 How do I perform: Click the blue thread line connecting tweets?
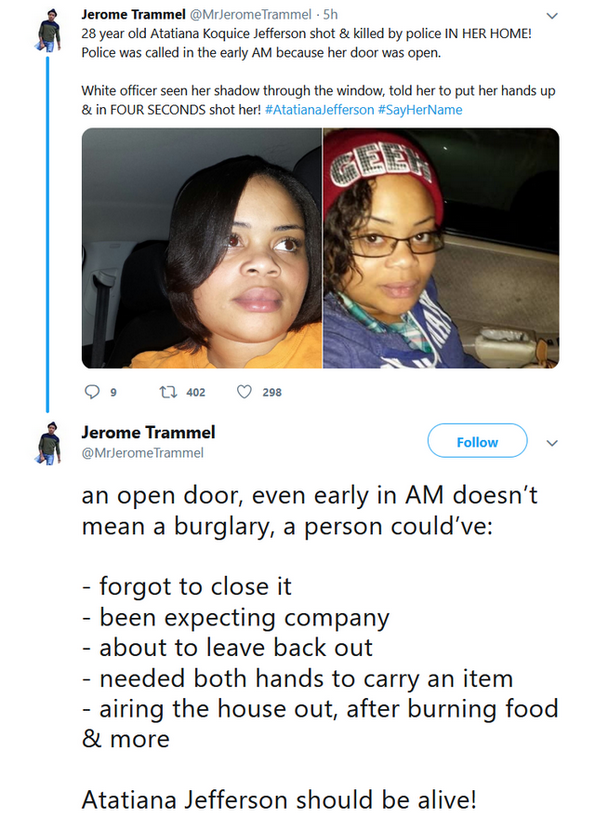(47, 234)
